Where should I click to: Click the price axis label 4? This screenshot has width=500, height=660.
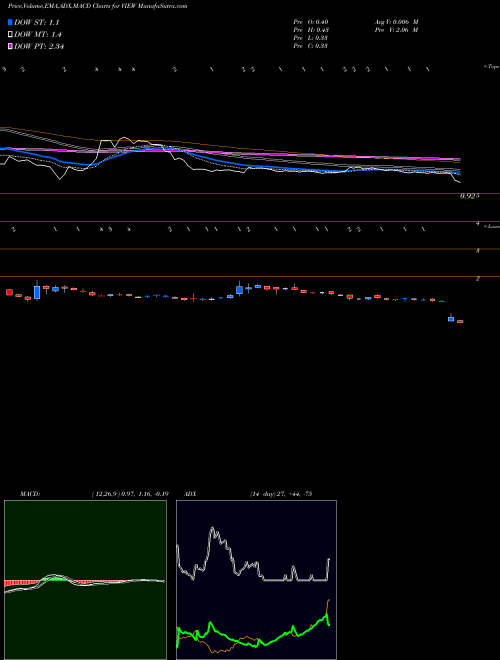(478, 224)
